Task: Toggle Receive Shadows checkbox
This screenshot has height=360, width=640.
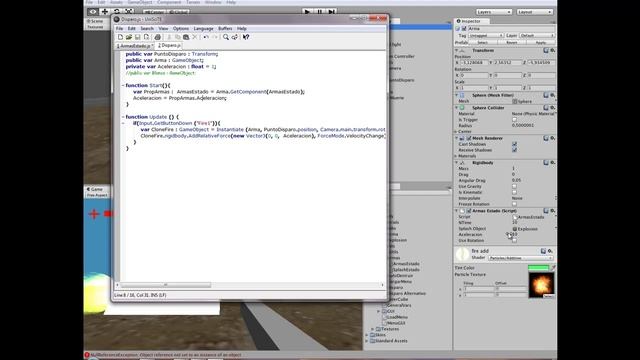Action: click(514, 150)
